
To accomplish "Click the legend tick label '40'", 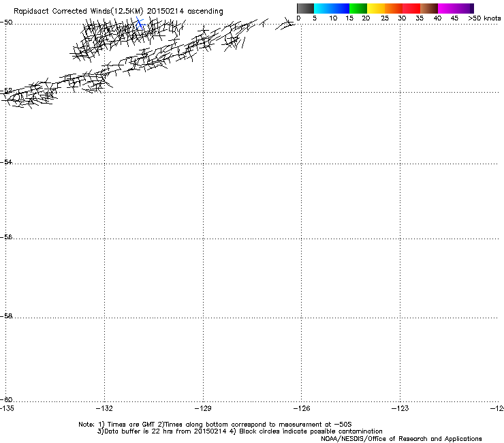I will click(x=437, y=18).
